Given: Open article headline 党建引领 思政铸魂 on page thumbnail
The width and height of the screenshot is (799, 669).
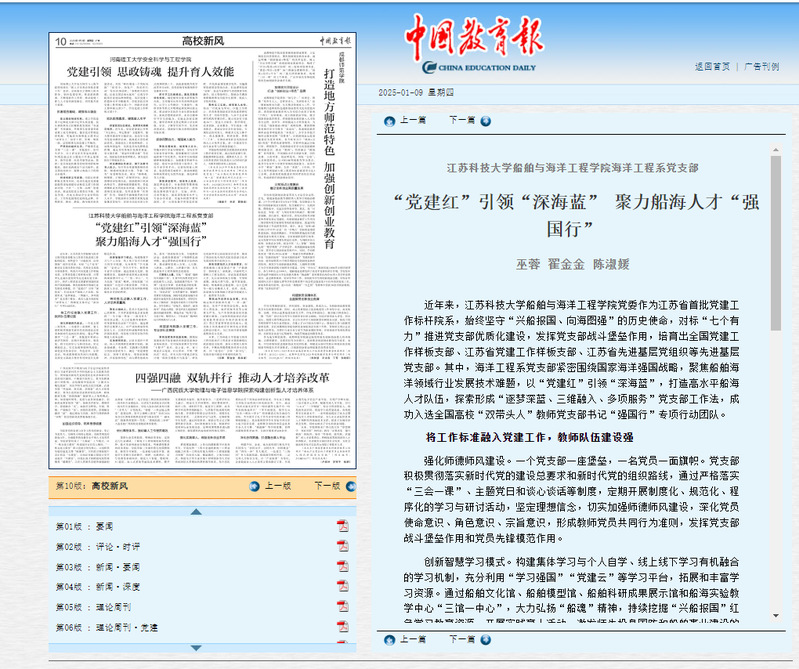Looking at the screenshot, I should 150,72.
